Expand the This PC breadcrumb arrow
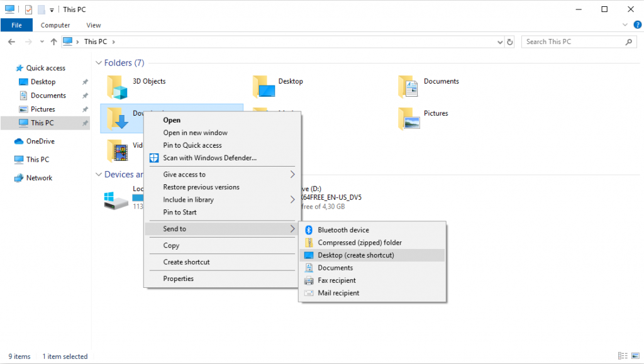This screenshot has height=364, width=644. pyautogui.click(x=114, y=42)
